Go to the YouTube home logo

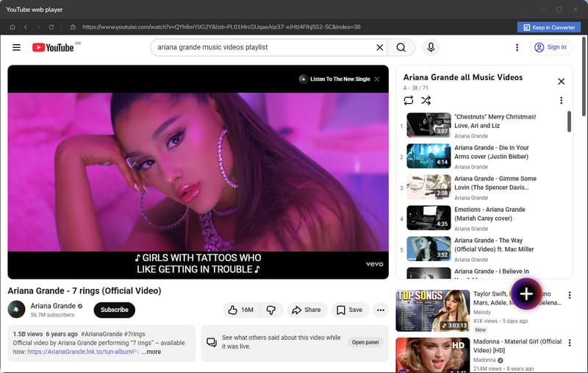coord(53,47)
